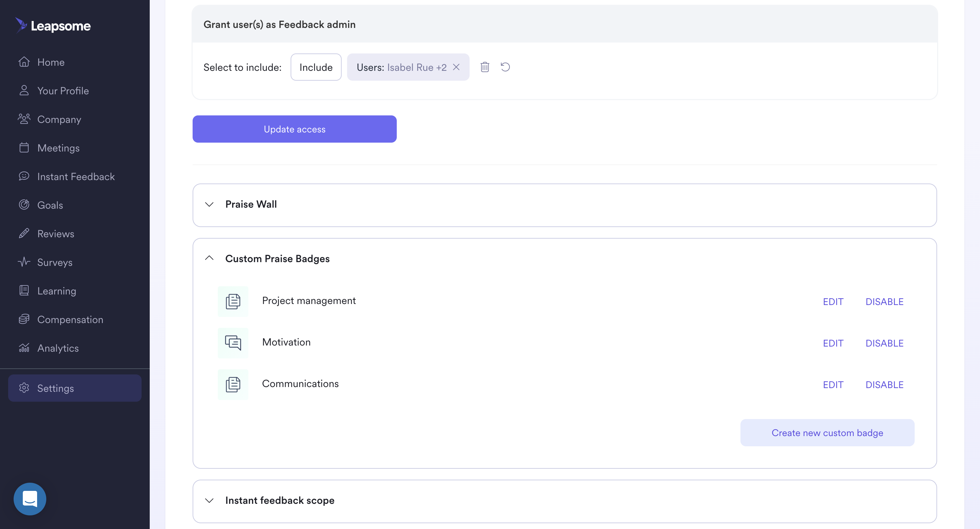
Task: Click the Select to include label
Action: point(242,67)
